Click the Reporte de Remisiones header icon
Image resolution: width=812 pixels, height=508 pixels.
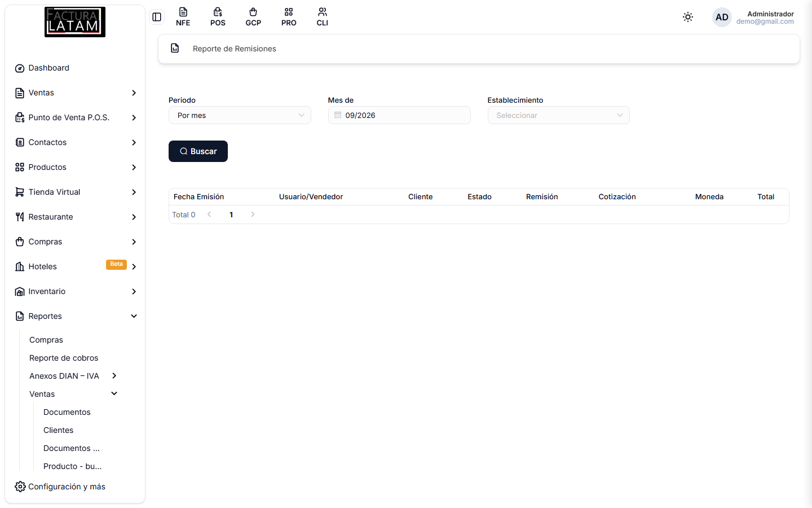(x=175, y=49)
